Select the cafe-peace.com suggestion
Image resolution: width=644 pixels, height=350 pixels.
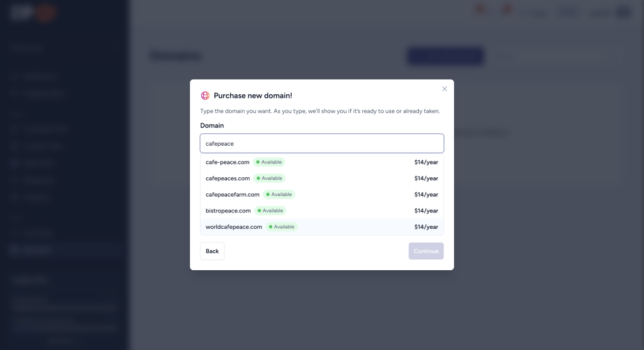tap(228, 162)
